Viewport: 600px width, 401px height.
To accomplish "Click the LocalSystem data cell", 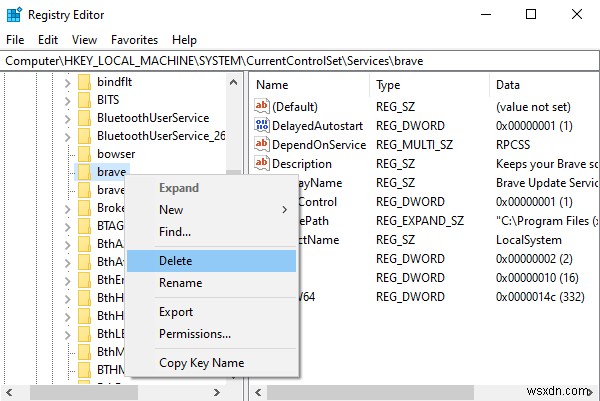I will pyautogui.click(x=528, y=240).
